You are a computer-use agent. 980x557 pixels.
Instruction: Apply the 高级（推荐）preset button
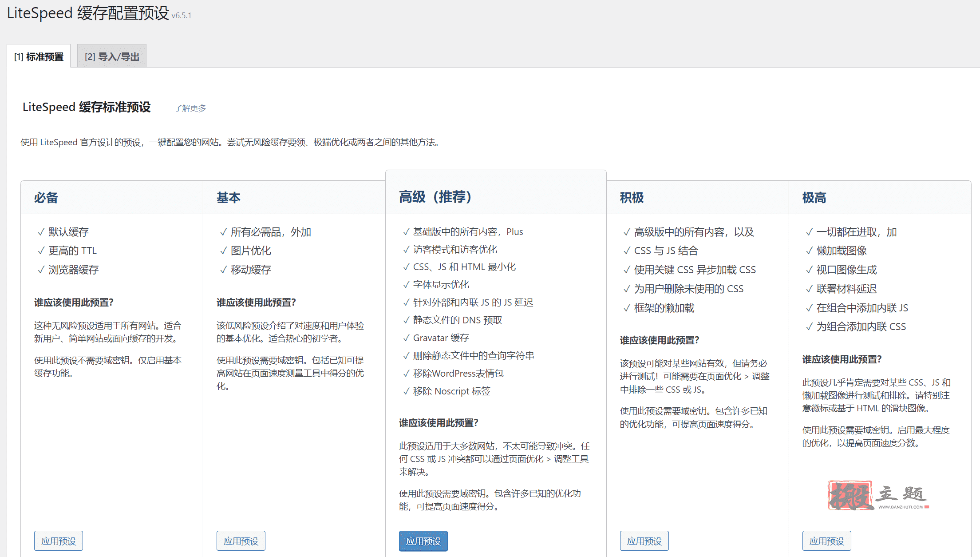423,541
